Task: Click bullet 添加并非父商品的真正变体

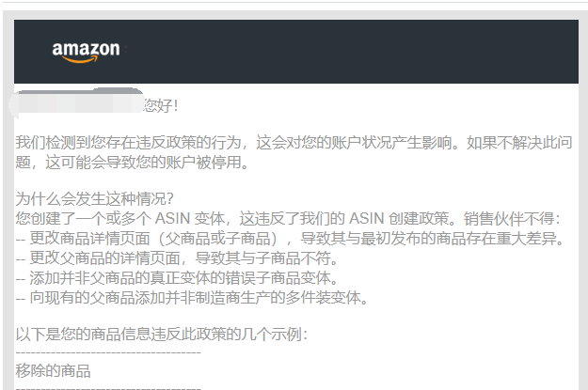Action: (x=178, y=278)
